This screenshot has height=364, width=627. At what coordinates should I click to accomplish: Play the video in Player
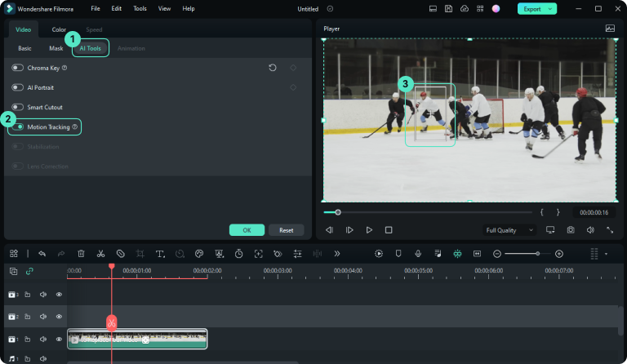(x=369, y=230)
